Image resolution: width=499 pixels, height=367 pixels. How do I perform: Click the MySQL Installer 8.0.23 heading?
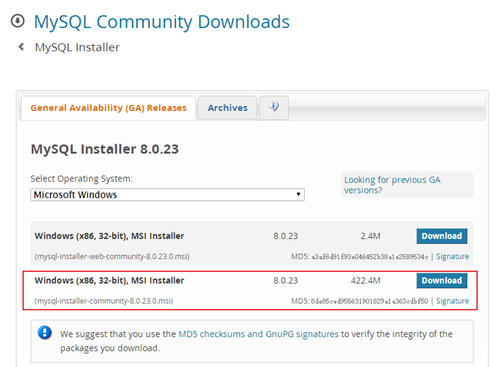click(x=105, y=149)
